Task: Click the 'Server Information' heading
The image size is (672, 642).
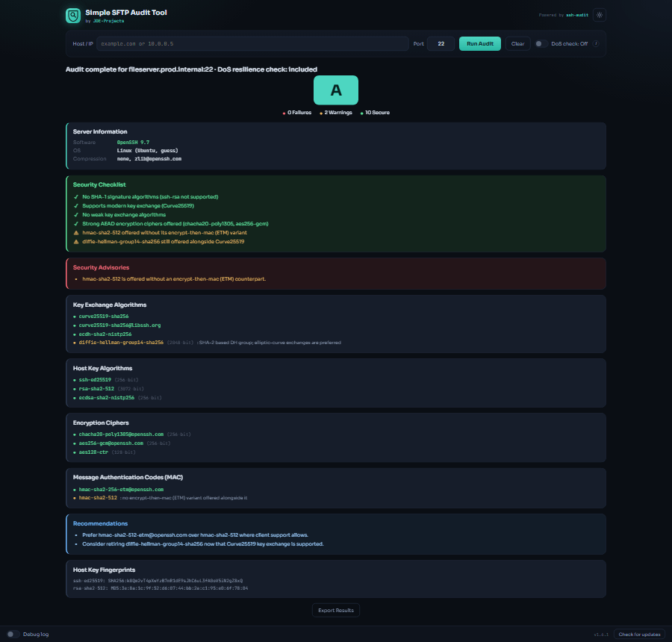Action: pyautogui.click(x=100, y=131)
